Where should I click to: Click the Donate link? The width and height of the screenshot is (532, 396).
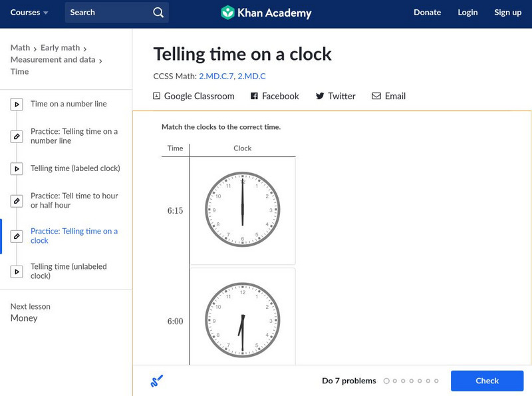[x=427, y=12]
